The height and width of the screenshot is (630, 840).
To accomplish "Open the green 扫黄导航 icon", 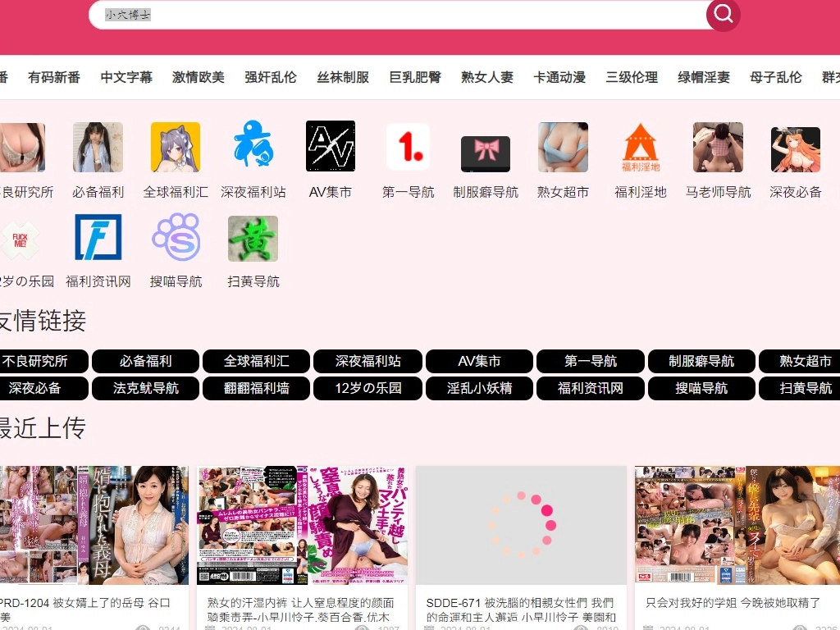I will 253,238.
